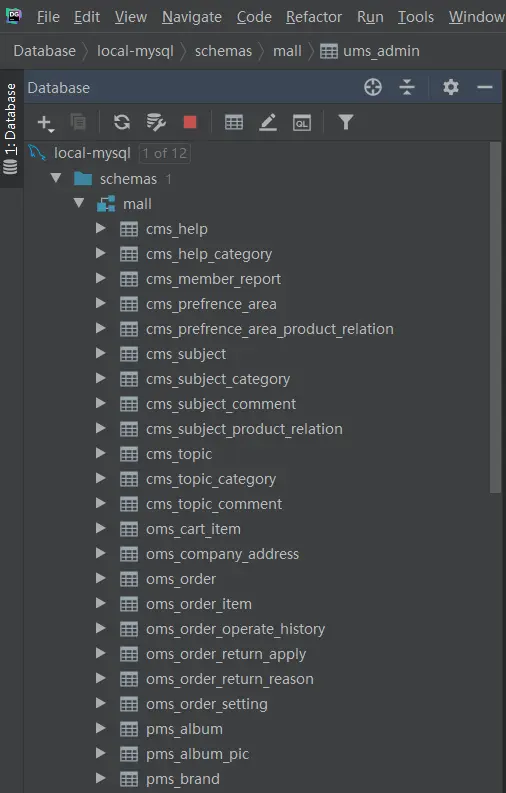
Task: Jump to query console icon
Action: click(302, 122)
